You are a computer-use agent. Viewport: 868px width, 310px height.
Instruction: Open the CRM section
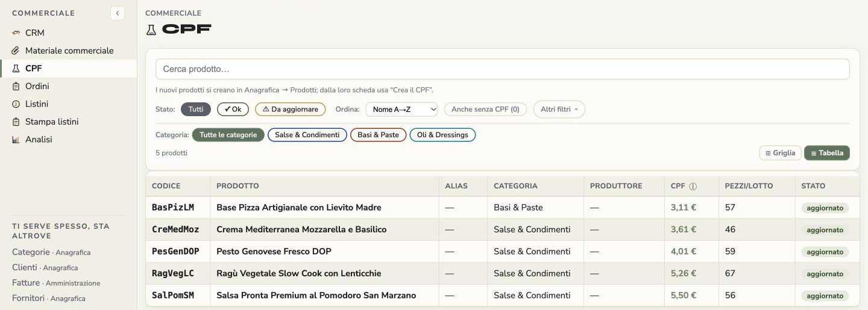pyautogui.click(x=69, y=33)
